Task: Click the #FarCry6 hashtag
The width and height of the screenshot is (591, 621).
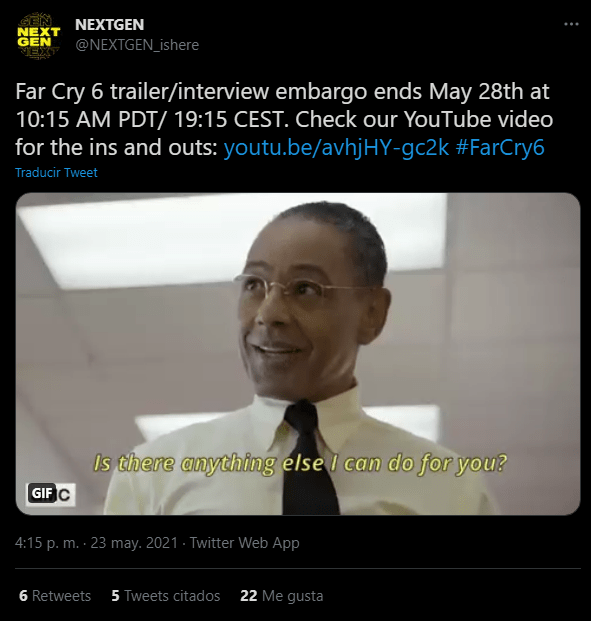Action: pos(500,147)
